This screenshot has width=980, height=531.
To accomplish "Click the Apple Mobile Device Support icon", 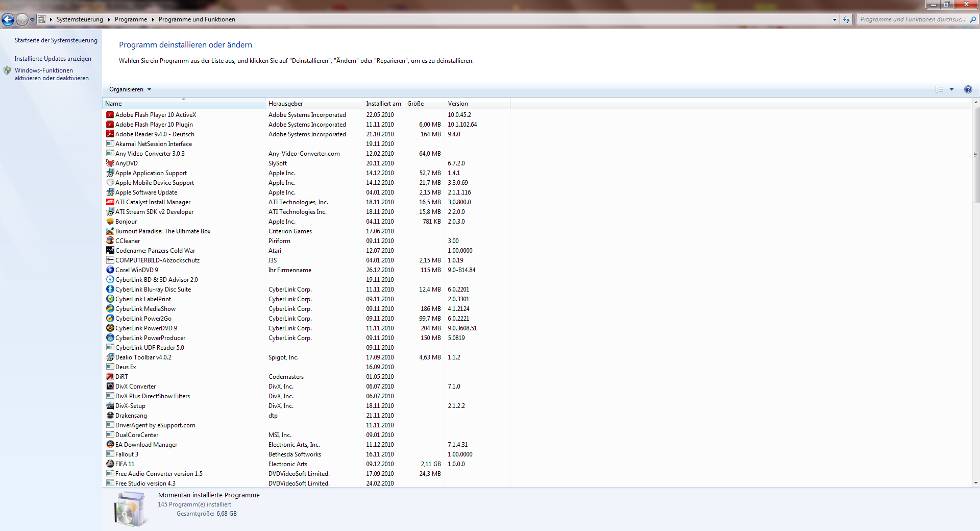I will tap(110, 183).
